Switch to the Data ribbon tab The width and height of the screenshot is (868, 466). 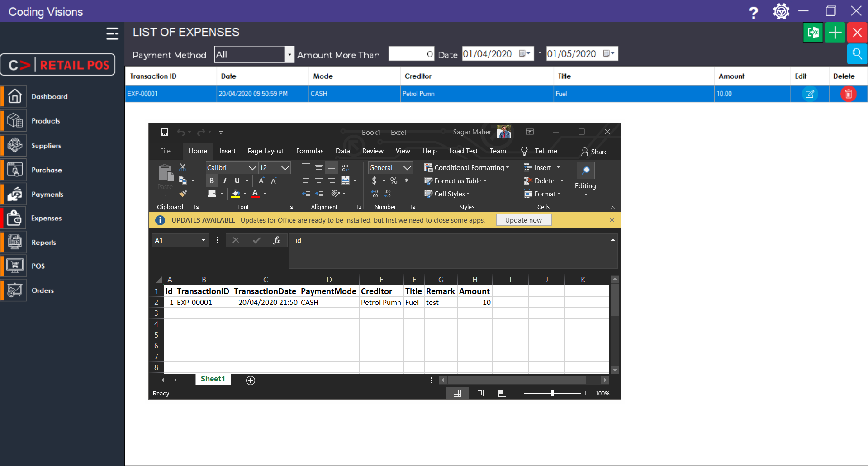tap(343, 151)
